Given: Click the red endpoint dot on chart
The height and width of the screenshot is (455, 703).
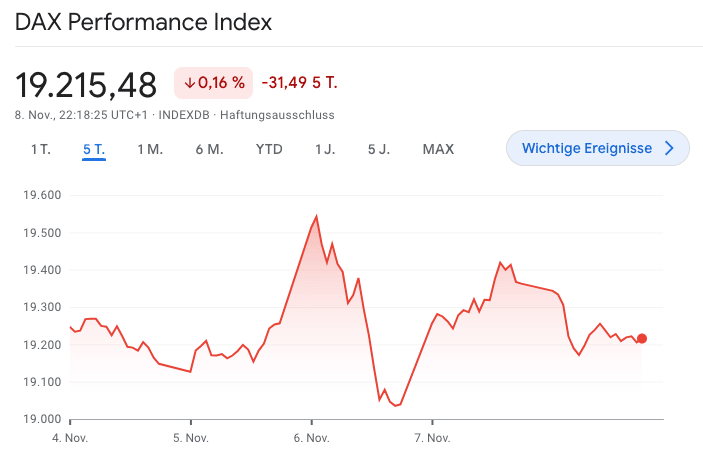Looking at the screenshot, I should click(641, 339).
